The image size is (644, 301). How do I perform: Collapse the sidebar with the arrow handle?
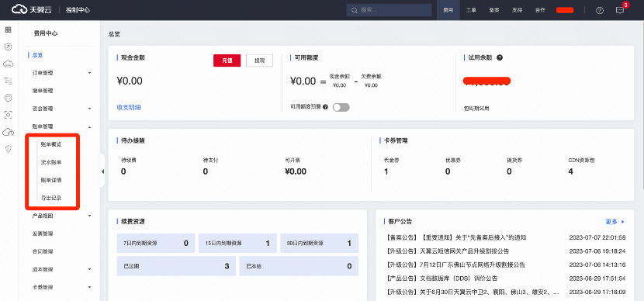pos(102,171)
